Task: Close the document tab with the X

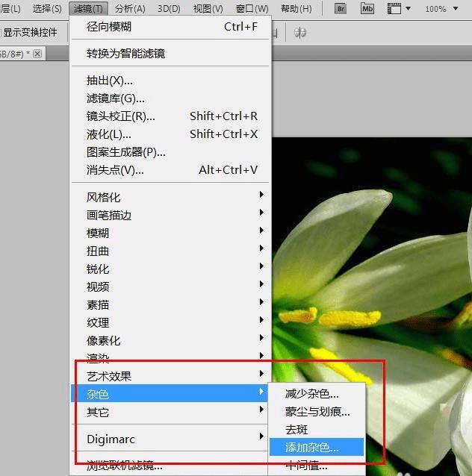Action: (x=37, y=54)
